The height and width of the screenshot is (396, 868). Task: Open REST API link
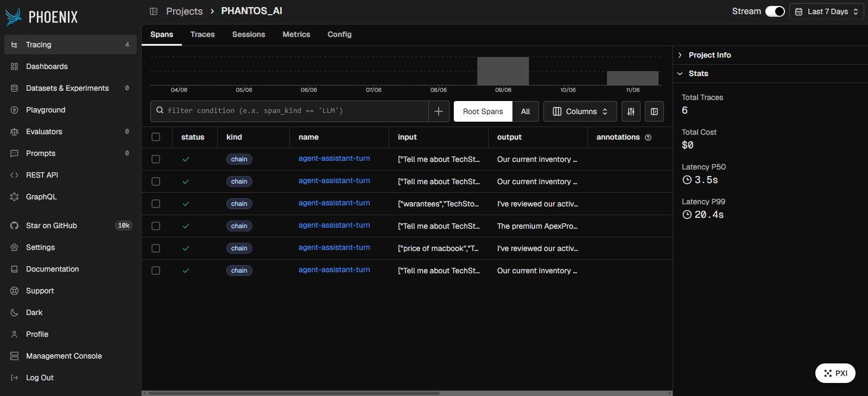tap(71, 175)
